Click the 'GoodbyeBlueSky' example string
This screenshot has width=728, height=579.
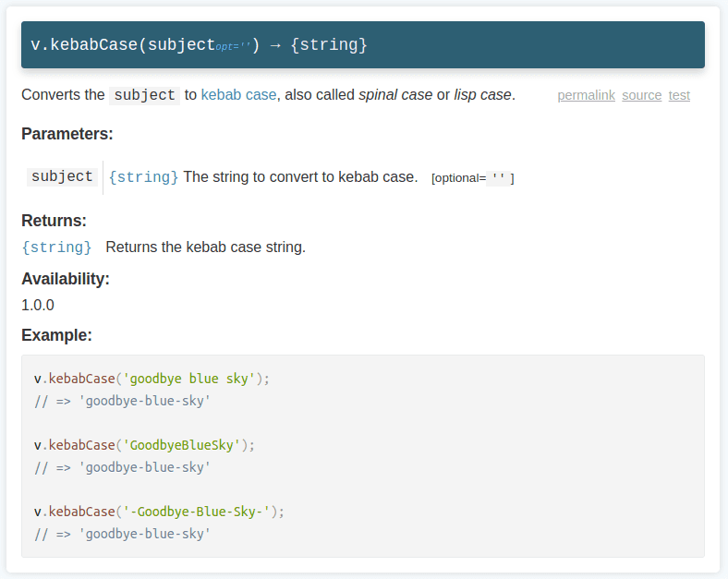pyautogui.click(x=181, y=445)
